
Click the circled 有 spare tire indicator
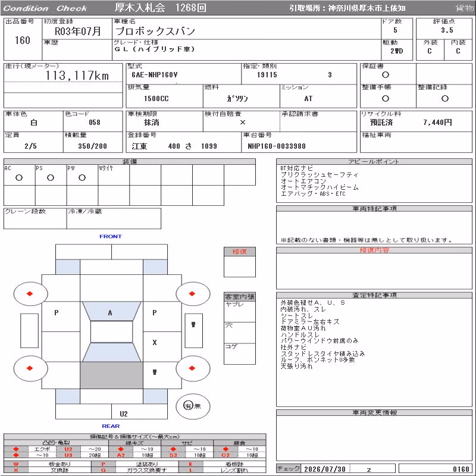[188, 406]
